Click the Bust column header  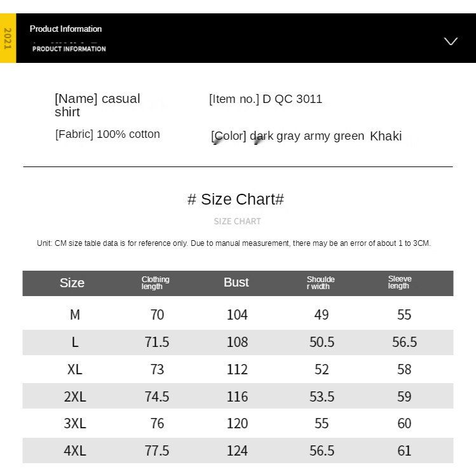click(236, 283)
